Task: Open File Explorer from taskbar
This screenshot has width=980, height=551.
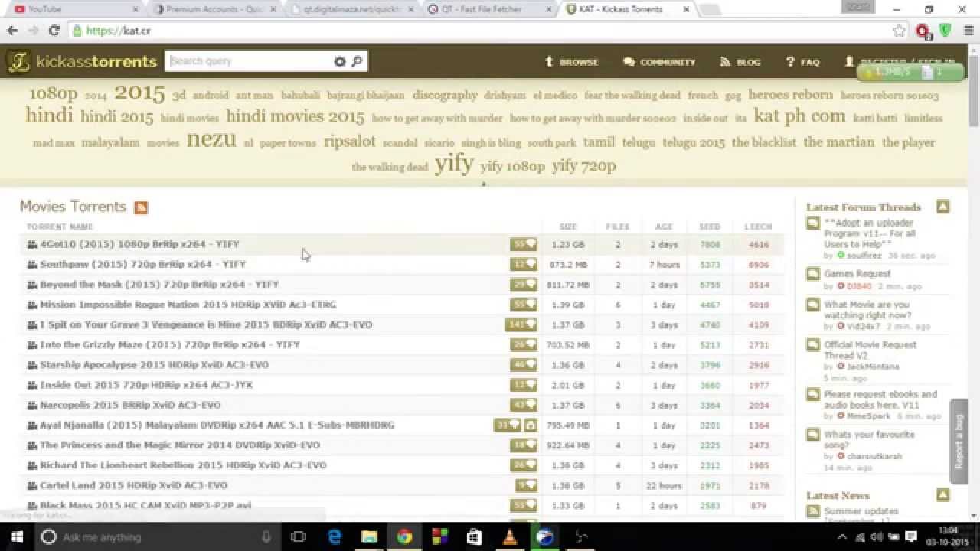Action: coord(369,536)
